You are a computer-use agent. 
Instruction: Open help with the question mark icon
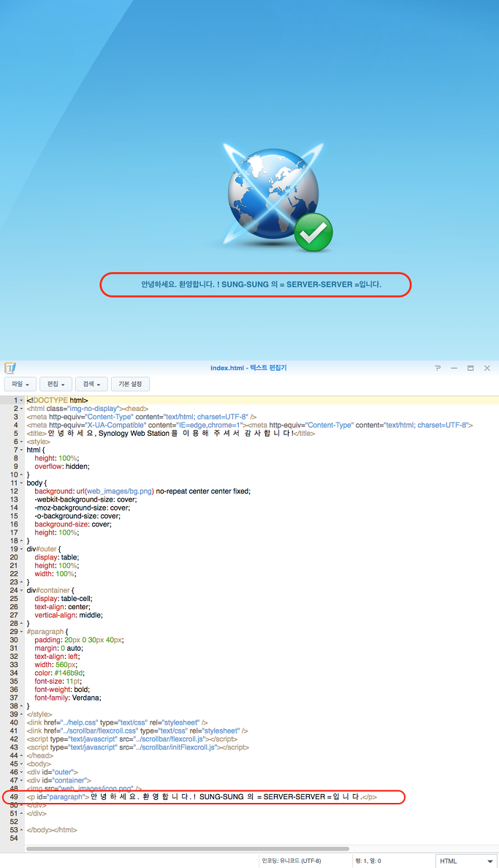coord(438,368)
